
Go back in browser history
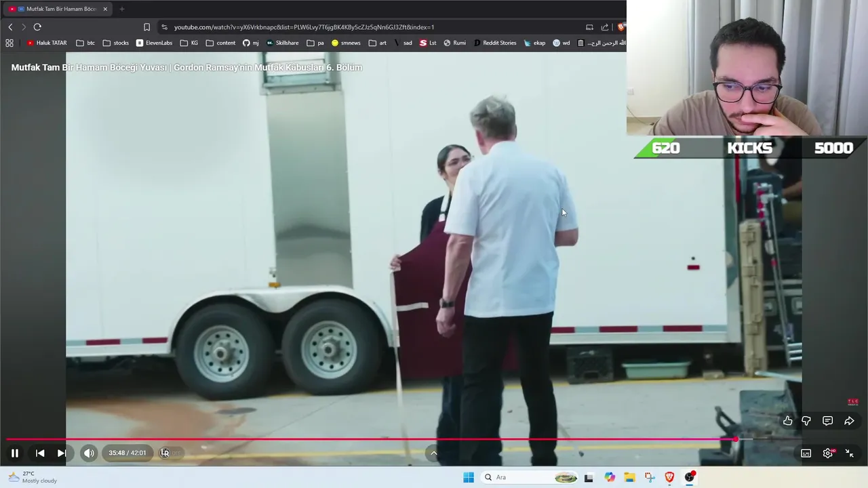coord(10,27)
